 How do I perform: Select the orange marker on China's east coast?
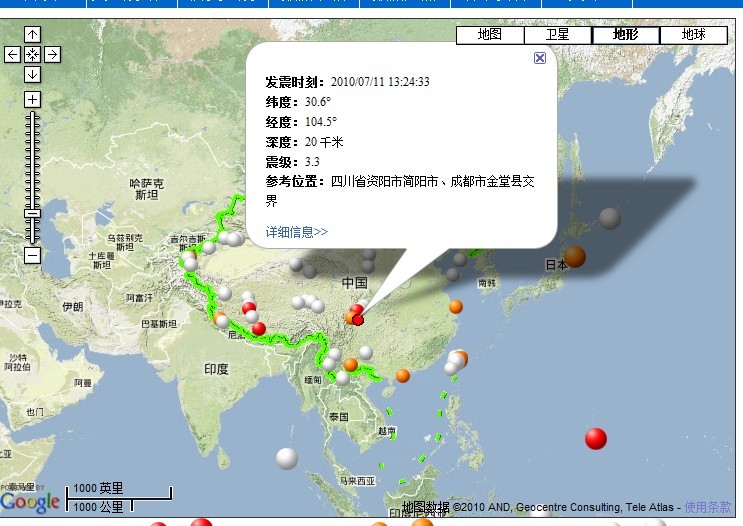point(456,307)
